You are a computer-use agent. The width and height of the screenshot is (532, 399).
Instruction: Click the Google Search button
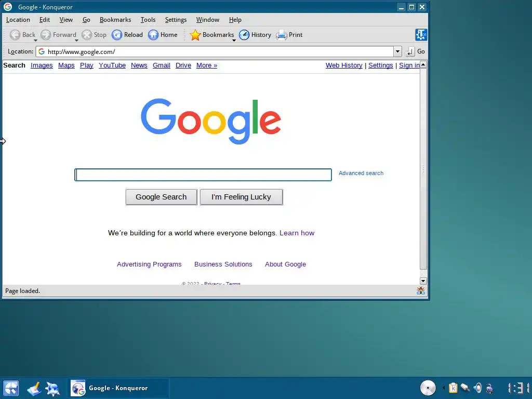point(161,197)
